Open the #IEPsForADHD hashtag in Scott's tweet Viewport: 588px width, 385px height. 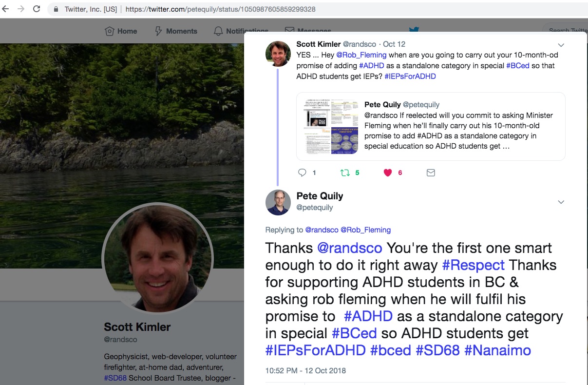410,76
